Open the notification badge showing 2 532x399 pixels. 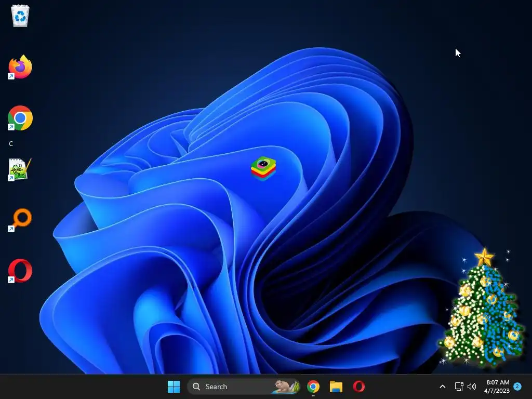517,387
